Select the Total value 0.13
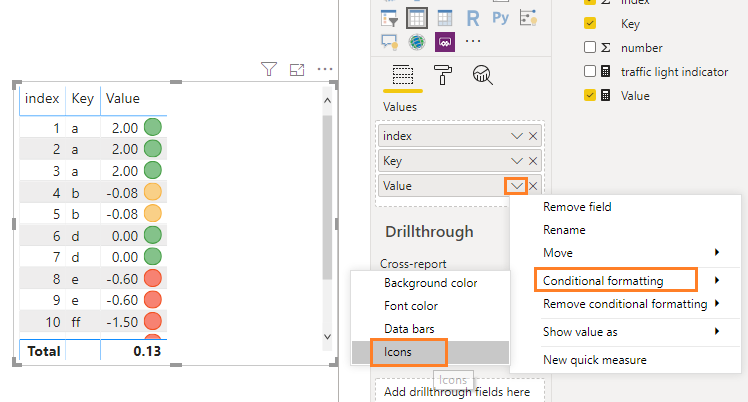Screen dimensions: 748x402 coord(147,351)
